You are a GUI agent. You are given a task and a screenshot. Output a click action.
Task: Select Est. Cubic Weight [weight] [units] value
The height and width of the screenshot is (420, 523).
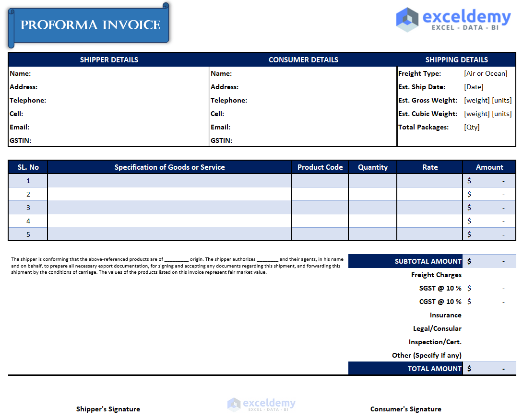487,114
